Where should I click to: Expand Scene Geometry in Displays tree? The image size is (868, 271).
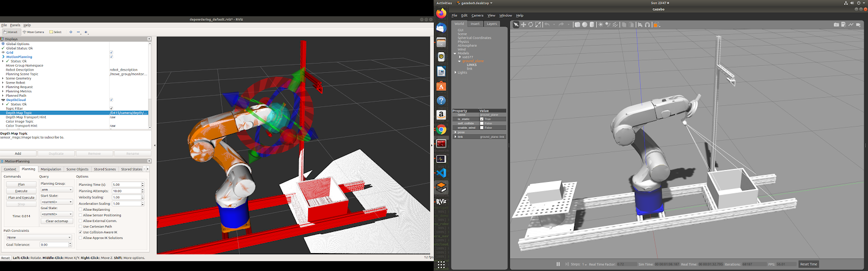tap(3, 79)
